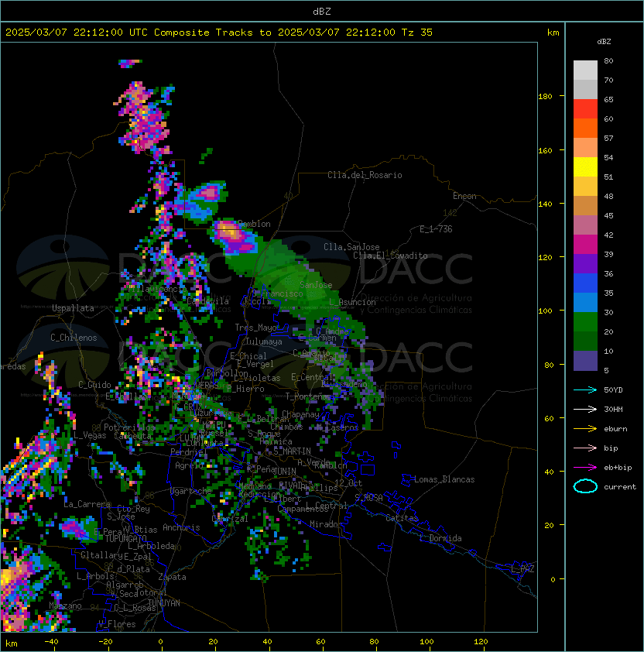
Task: Click the 'Uspallata' map label
Action: (73, 308)
